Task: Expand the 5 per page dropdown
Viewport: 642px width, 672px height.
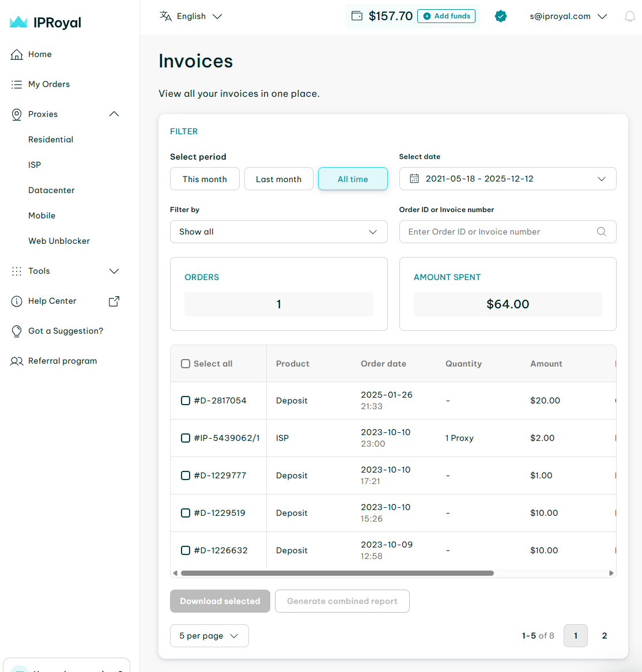Action: 209,636
